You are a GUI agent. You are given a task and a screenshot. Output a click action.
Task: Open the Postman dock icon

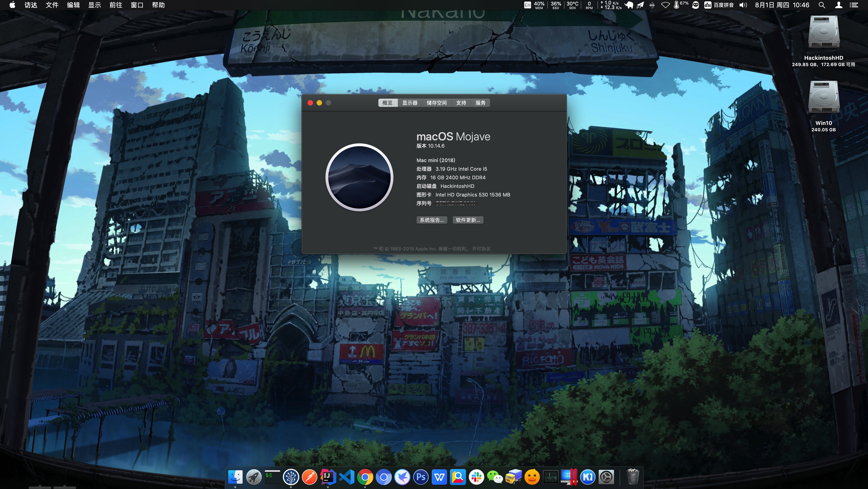tap(309, 477)
